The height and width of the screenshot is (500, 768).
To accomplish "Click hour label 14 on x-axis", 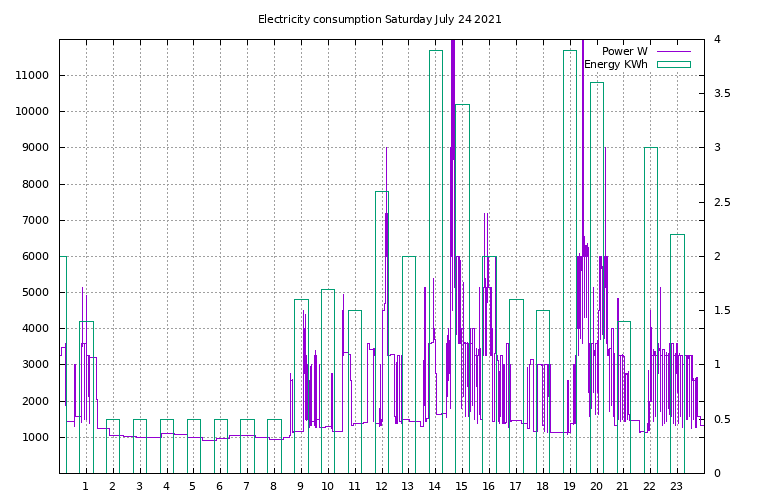I will [434, 486].
